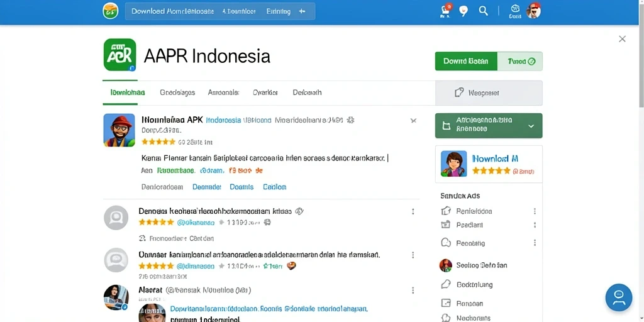Switch to the 'Amoonals' tab
This screenshot has height=322, width=644.
coord(224,92)
